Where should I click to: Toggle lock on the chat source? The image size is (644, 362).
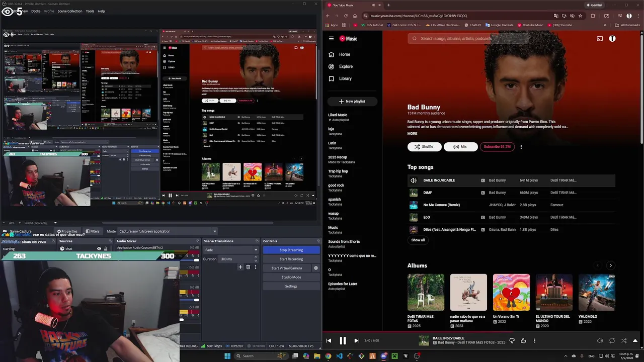(105, 249)
